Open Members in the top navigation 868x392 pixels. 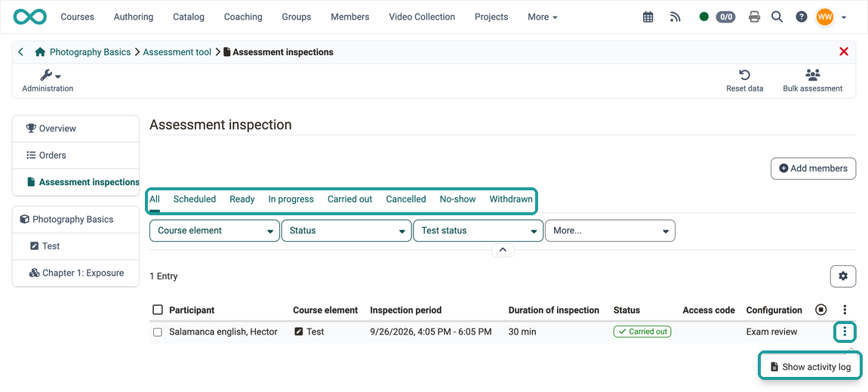[x=350, y=17]
